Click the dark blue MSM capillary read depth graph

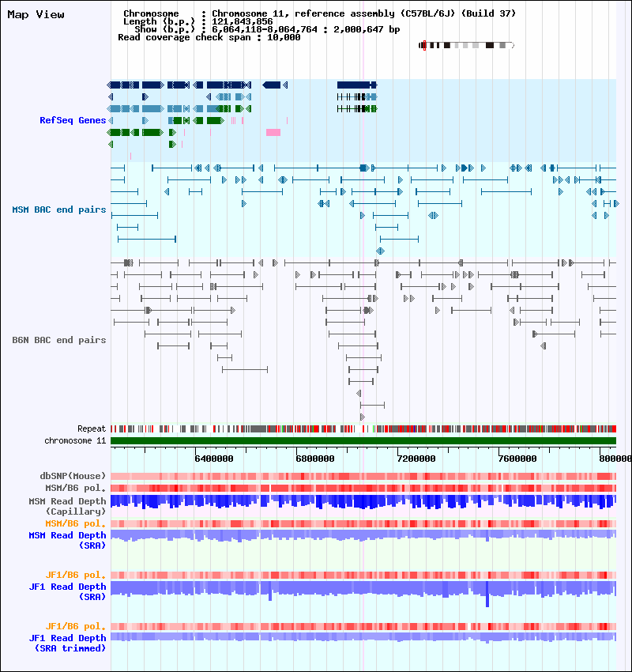[x=363, y=501]
